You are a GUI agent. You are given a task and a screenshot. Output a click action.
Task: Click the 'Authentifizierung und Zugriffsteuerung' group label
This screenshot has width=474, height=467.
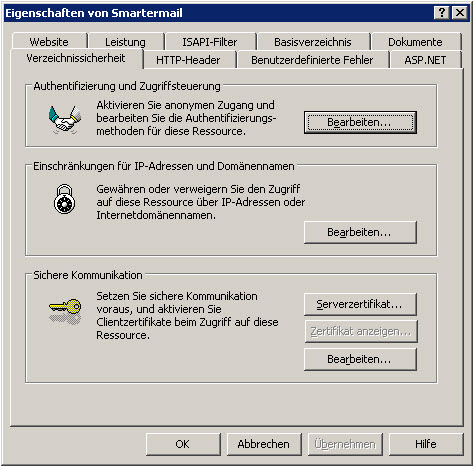pyautogui.click(x=127, y=86)
